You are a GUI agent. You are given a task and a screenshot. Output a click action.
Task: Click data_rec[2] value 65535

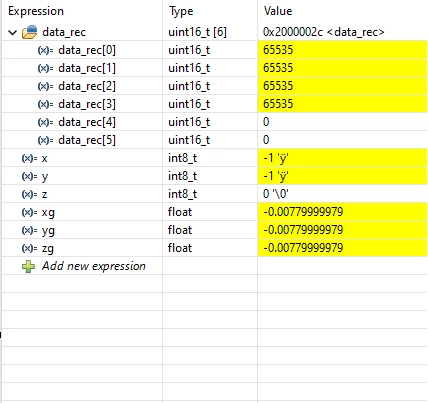278,86
